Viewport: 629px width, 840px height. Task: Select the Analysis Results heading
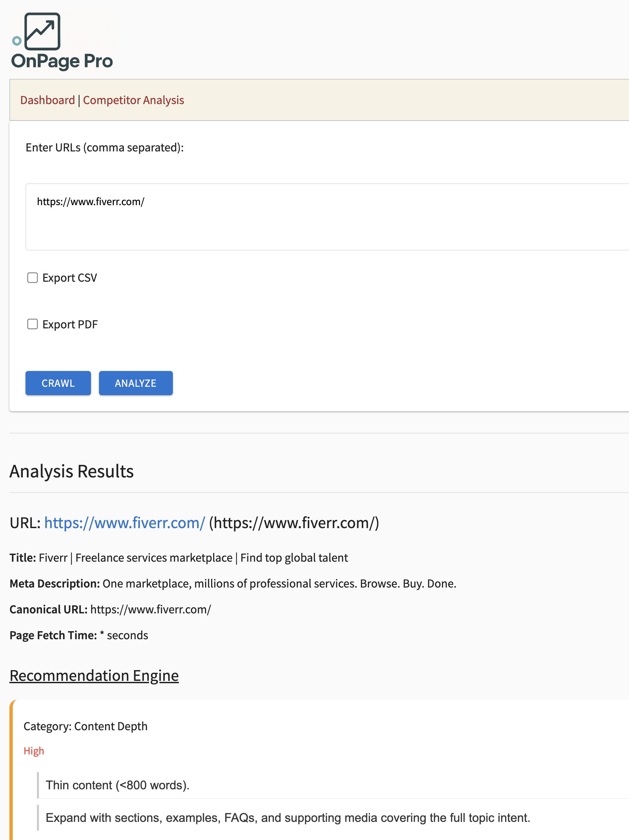pyautogui.click(x=71, y=471)
